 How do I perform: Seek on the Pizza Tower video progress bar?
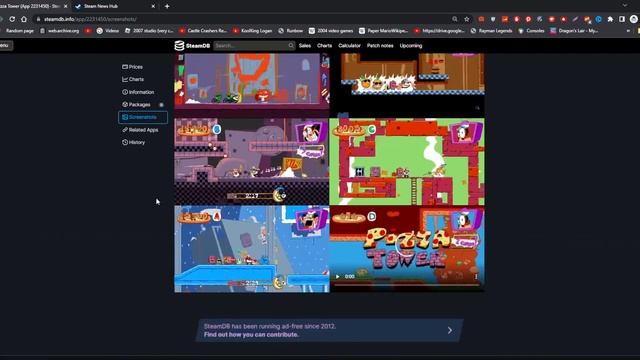click(x=407, y=285)
